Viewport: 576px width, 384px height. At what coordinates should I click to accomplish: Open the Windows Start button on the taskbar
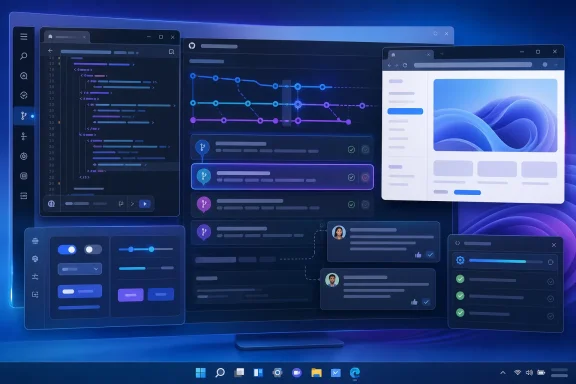201,373
